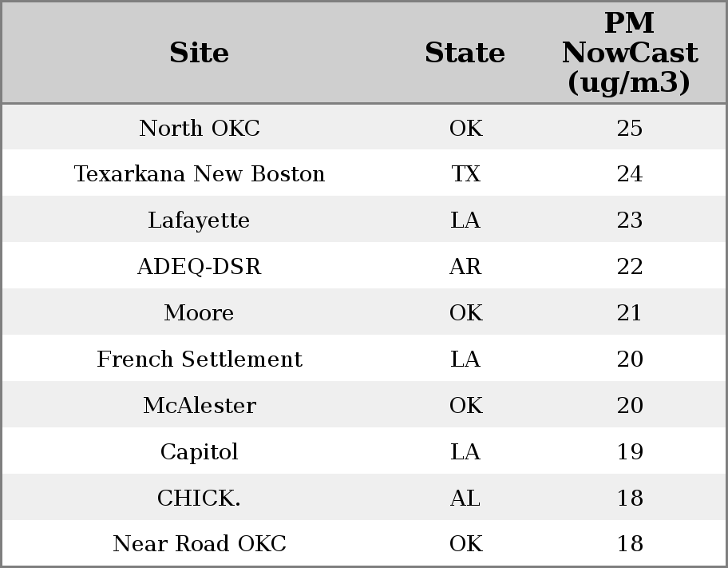Click the Lafayette site name
This screenshot has height=568, width=728.
pyautogui.click(x=199, y=220)
